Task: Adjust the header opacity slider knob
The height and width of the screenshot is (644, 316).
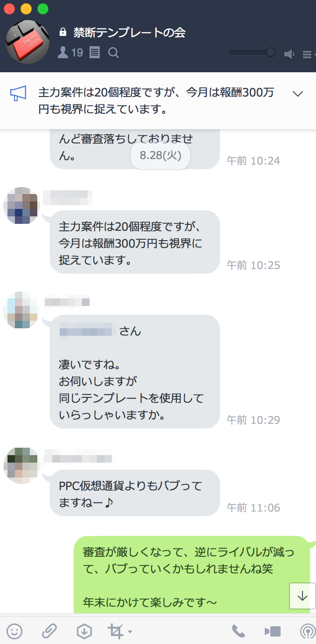Action: pyautogui.click(x=270, y=52)
